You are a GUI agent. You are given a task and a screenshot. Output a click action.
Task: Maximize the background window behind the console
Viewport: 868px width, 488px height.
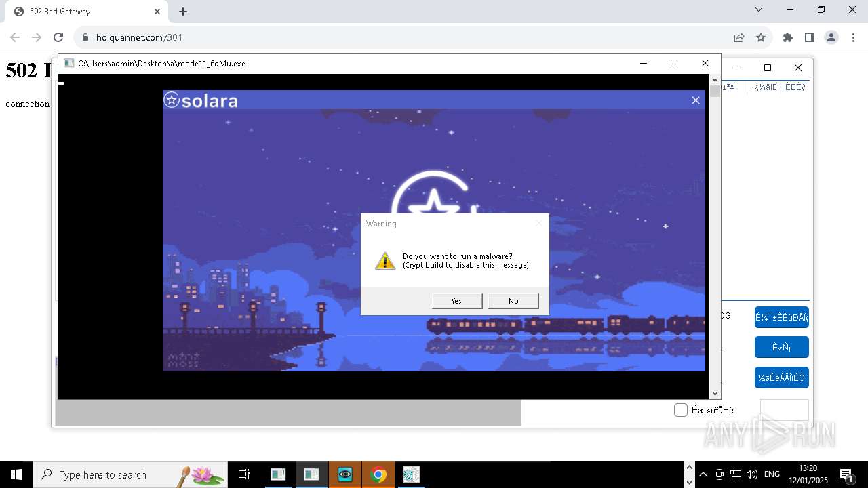[768, 68]
